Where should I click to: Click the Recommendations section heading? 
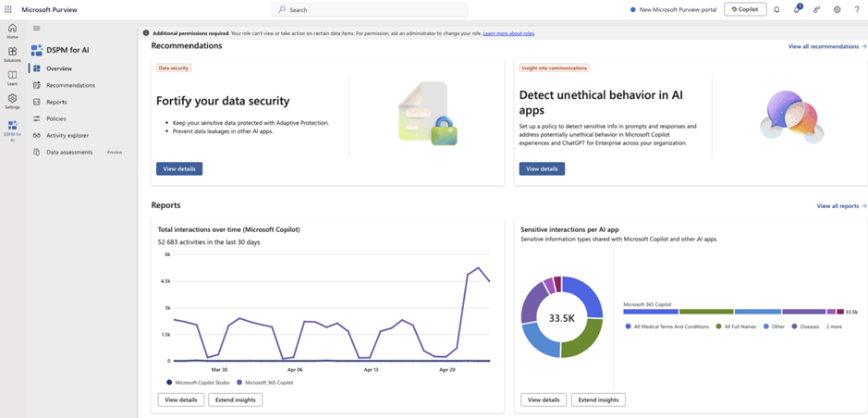[x=187, y=46]
